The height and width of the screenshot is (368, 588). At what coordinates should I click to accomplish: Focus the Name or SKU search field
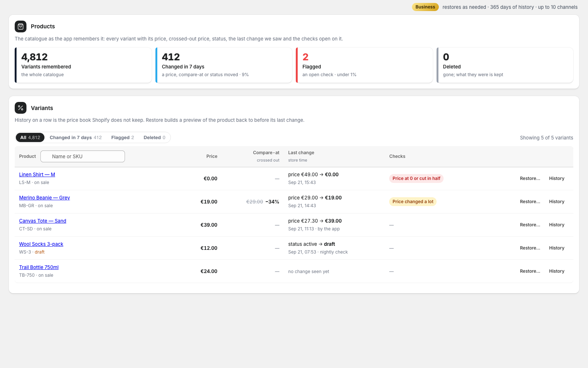point(83,156)
